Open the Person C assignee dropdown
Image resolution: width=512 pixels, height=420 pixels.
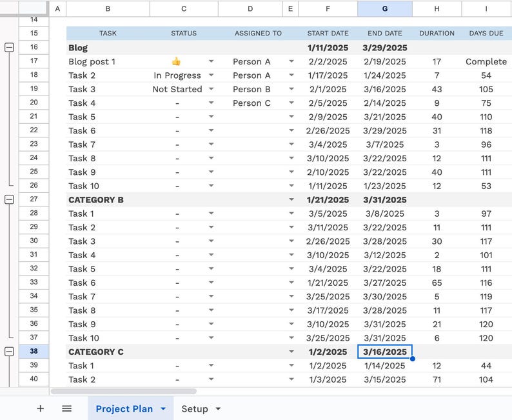tap(291, 103)
